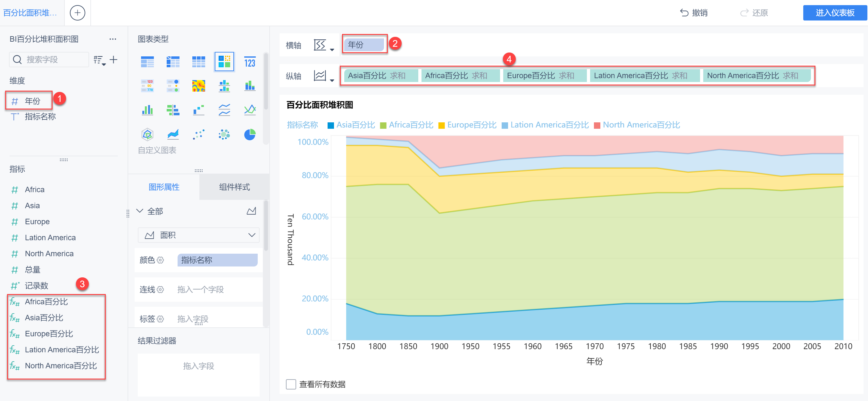Open the Africa百分比 求和 field pill menu
The height and width of the screenshot is (401, 868).
[x=460, y=75]
